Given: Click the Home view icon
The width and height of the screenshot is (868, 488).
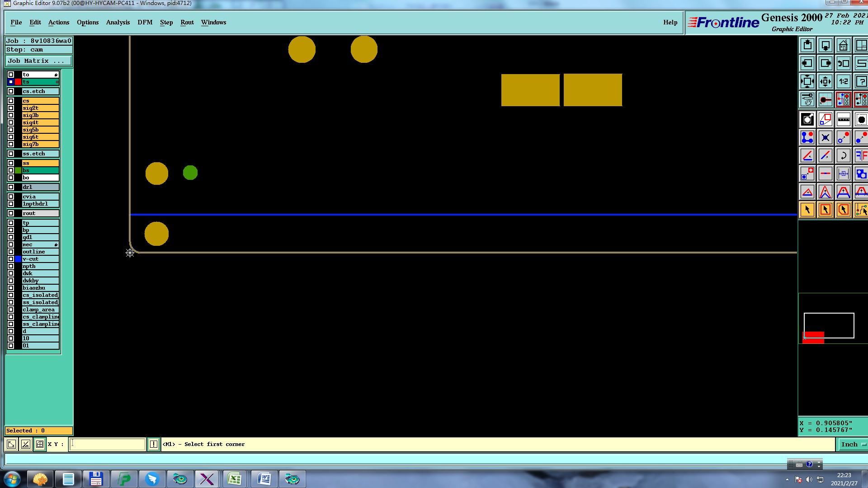Looking at the screenshot, I should tap(843, 46).
